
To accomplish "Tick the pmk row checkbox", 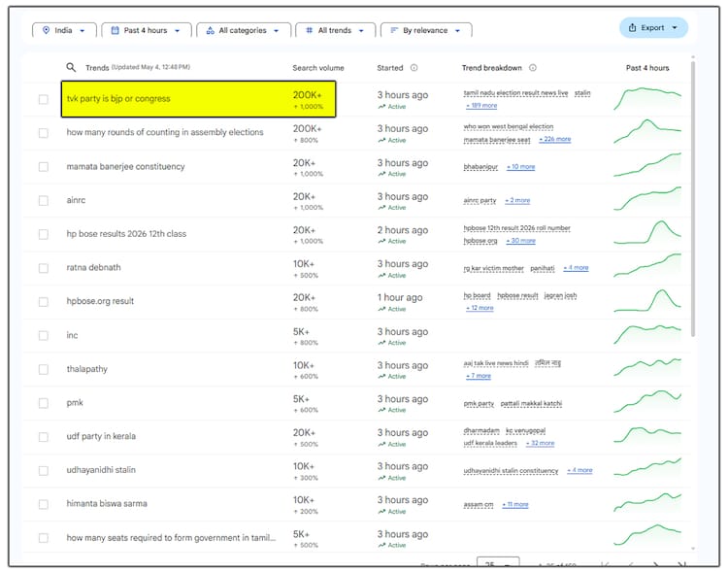I will [x=43, y=403].
